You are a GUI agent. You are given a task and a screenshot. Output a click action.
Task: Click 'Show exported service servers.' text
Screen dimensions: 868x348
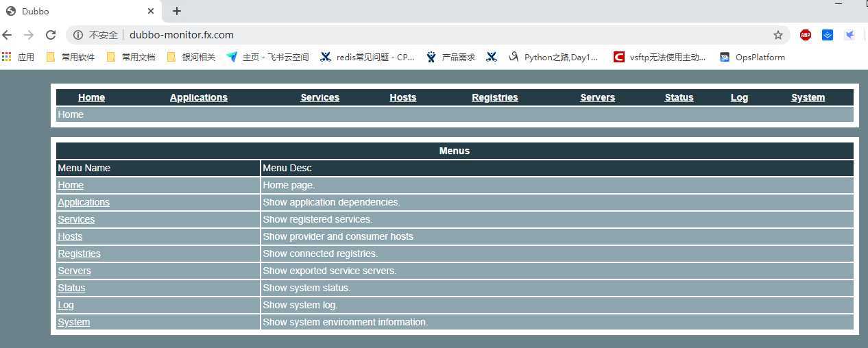(x=330, y=271)
